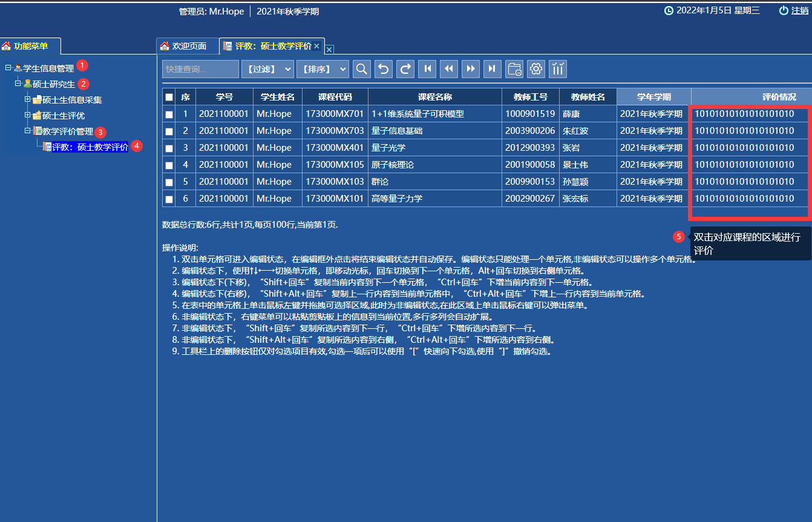This screenshot has width=812, height=522.
Task: Click the notebook icon on 评教 tab
Action: (x=228, y=46)
